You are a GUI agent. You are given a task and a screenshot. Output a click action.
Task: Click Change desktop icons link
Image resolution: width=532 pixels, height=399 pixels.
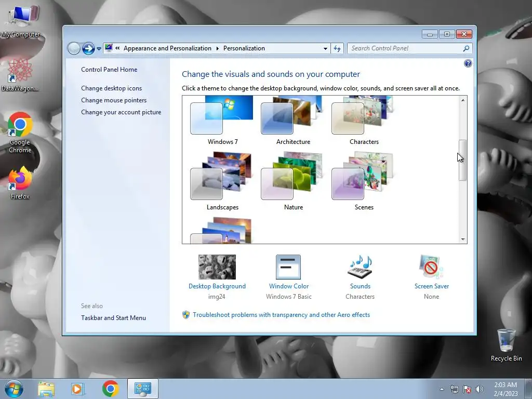pyautogui.click(x=111, y=88)
